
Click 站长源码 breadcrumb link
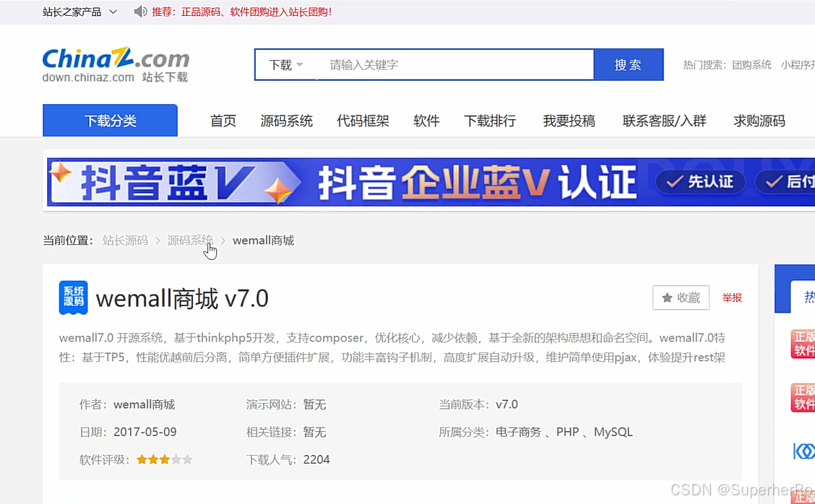tap(125, 240)
